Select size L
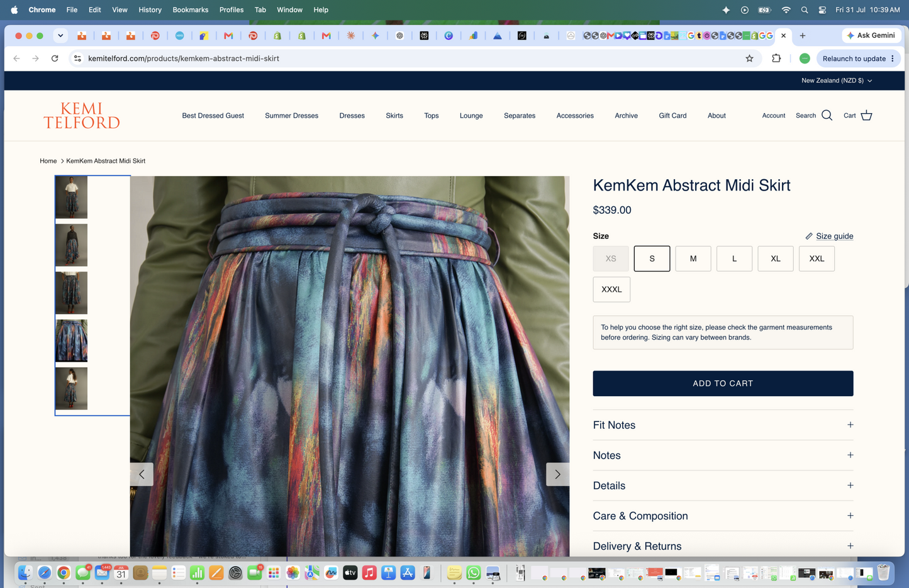909x588 pixels. tap(734, 258)
